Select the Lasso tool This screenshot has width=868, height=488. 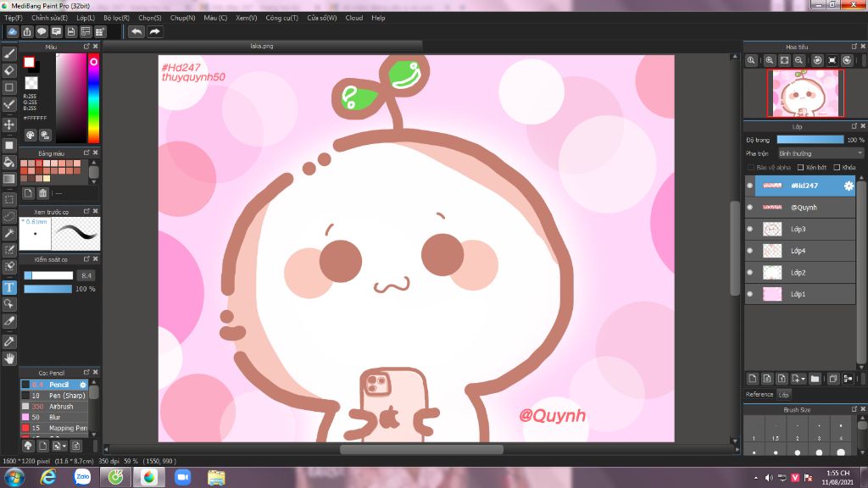(x=8, y=216)
